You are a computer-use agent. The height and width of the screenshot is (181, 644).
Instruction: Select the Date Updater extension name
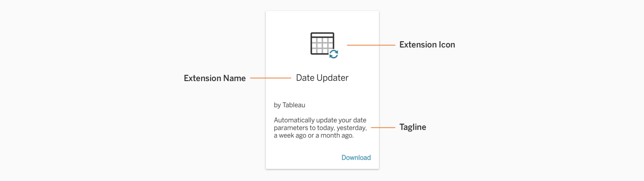pyautogui.click(x=322, y=78)
